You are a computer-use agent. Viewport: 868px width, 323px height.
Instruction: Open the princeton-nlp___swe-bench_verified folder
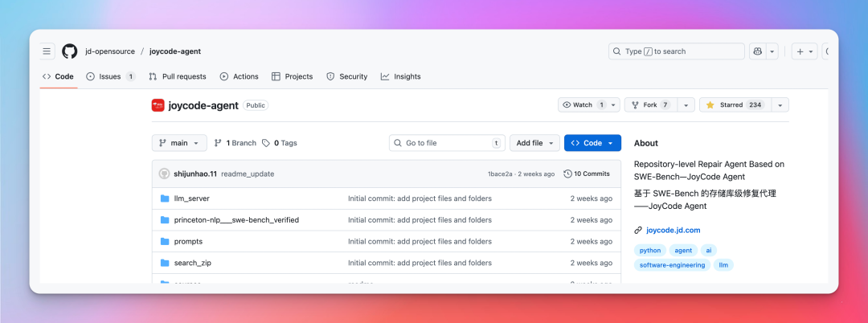click(236, 219)
